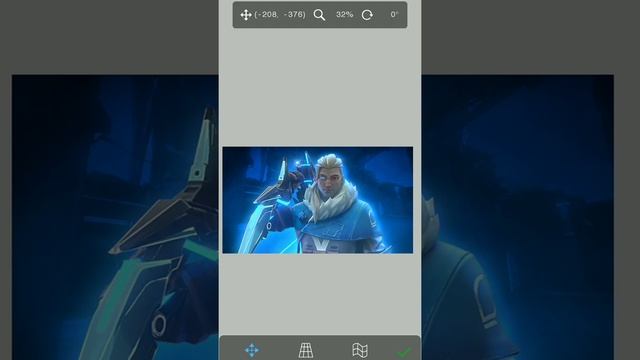Select the position value (-208, -376)
Screen dimensions: 640x360
280,15
